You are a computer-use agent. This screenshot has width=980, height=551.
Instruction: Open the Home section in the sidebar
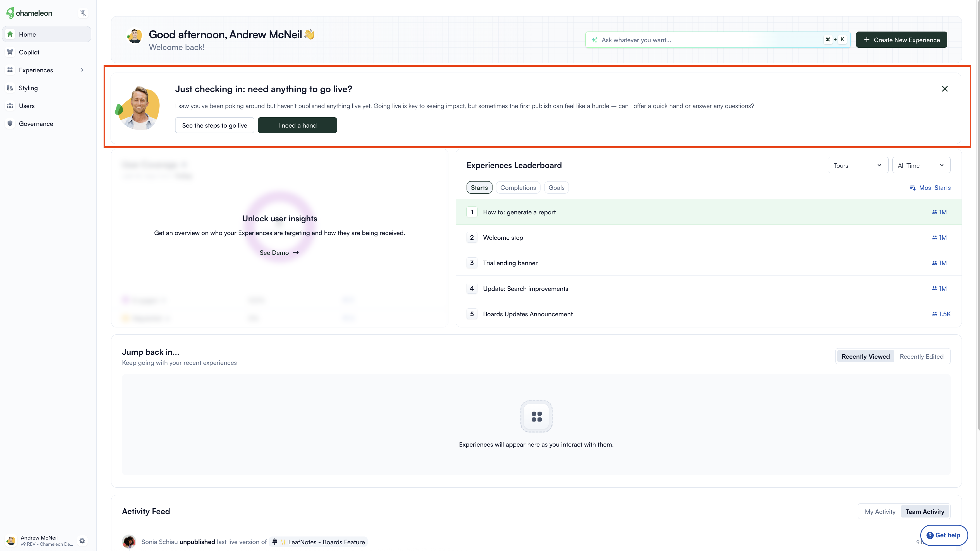(27, 34)
